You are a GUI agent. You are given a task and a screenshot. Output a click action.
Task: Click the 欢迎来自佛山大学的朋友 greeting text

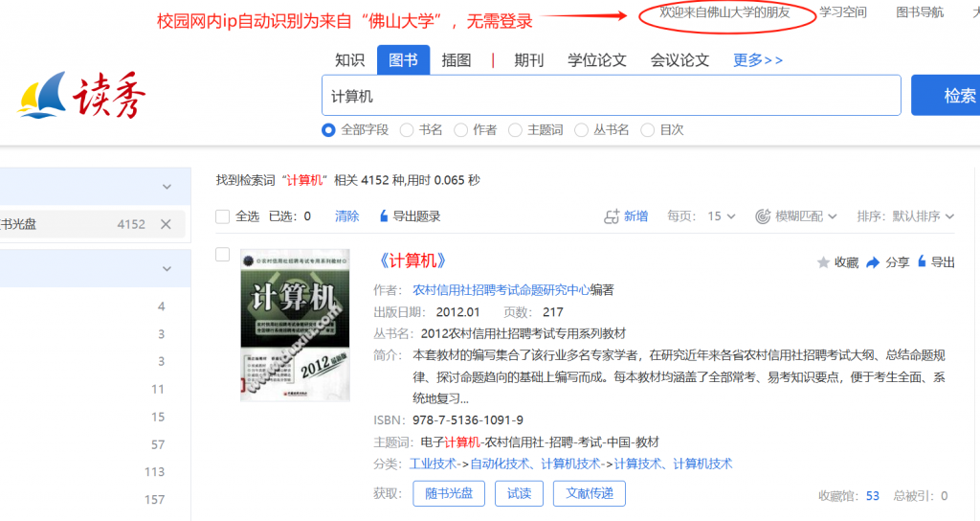(725, 12)
